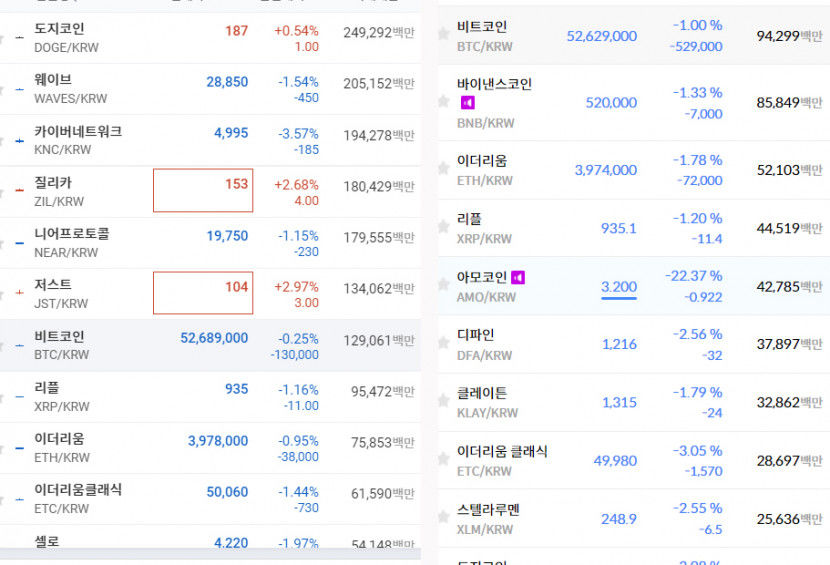Image resolution: width=830 pixels, height=565 pixels.
Task: Select the 스텔라루멘 coin name
Action: (x=488, y=509)
